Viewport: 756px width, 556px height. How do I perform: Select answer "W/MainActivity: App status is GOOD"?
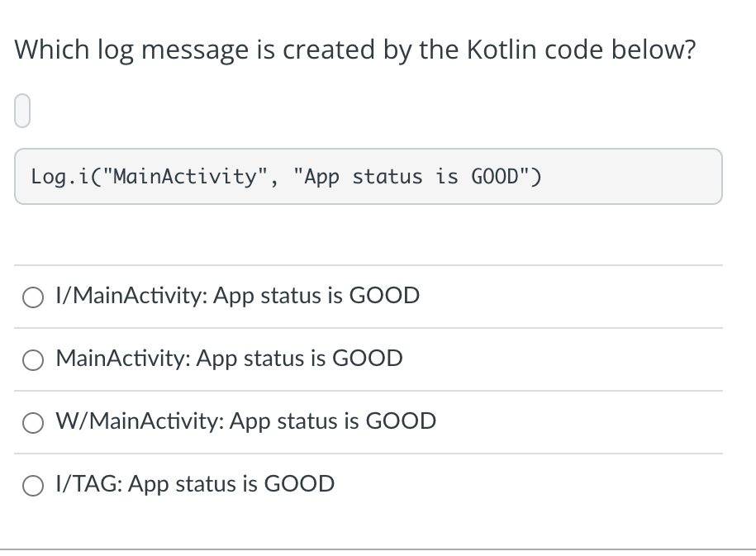[245, 421]
